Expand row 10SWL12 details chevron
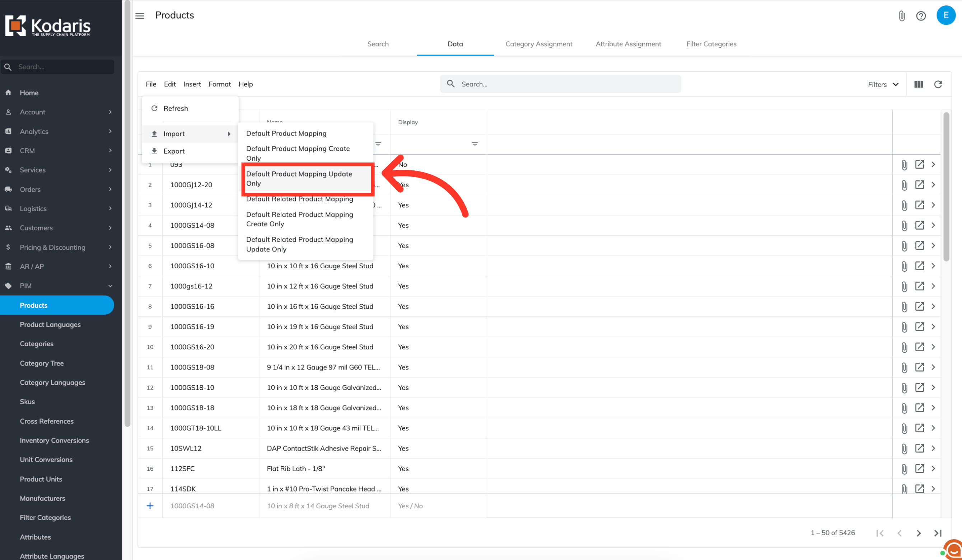 point(933,448)
